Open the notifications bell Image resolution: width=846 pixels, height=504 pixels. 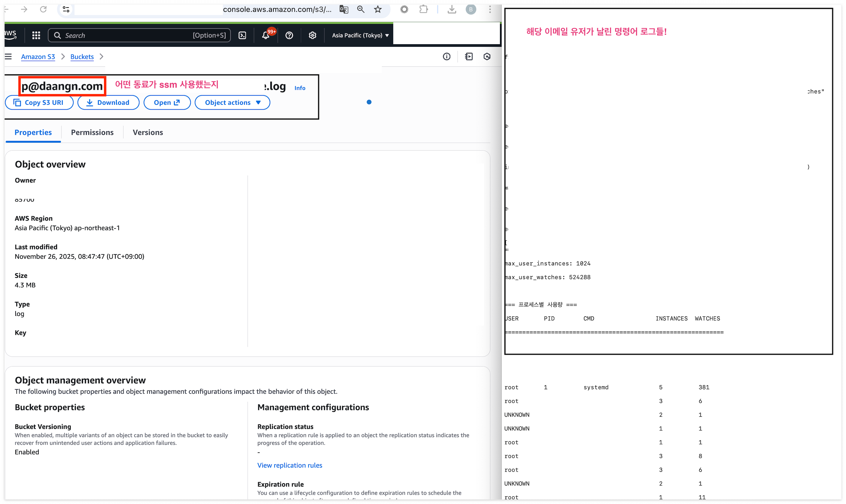click(266, 35)
